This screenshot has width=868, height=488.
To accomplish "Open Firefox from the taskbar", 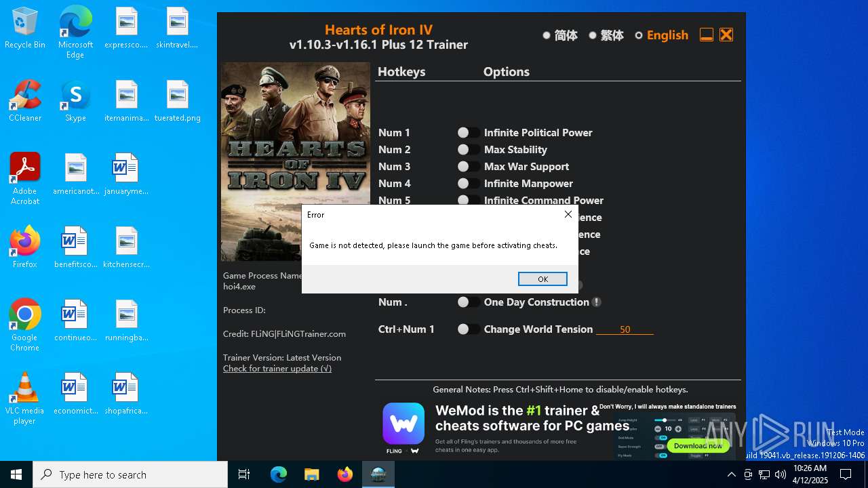I will pyautogui.click(x=345, y=474).
